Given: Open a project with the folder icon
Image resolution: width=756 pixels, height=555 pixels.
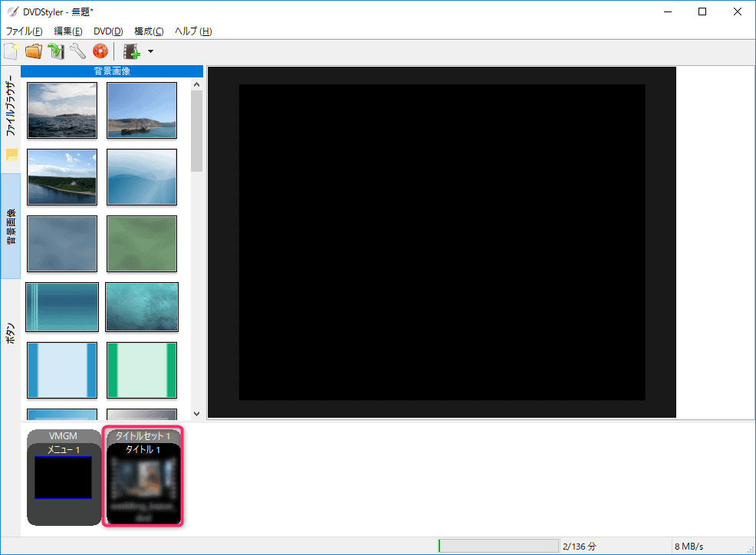Looking at the screenshot, I should click(x=33, y=51).
